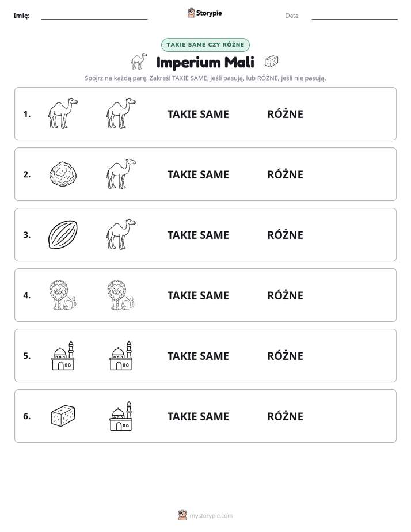
Task: Select RÓŻNE for row 2
Action: pyautogui.click(x=285, y=174)
